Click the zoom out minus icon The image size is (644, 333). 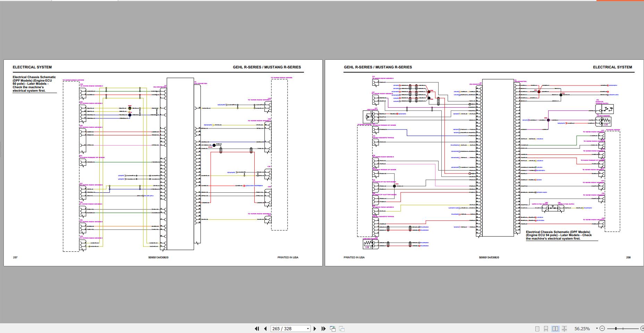point(603,328)
